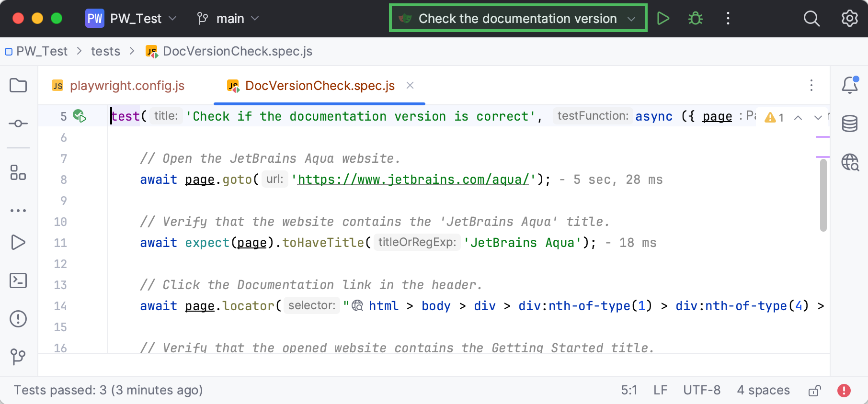
Task: Open Terminal tool window
Action: (18, 281)
